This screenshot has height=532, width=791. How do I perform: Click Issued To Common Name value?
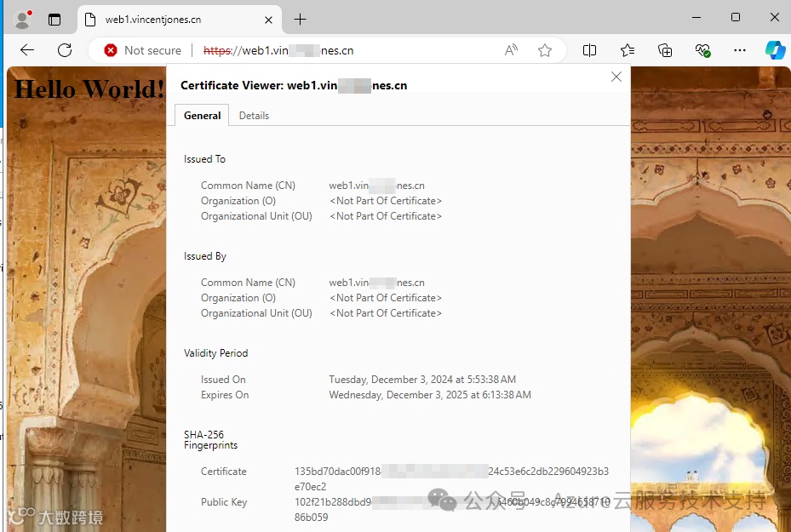[377, 186]
